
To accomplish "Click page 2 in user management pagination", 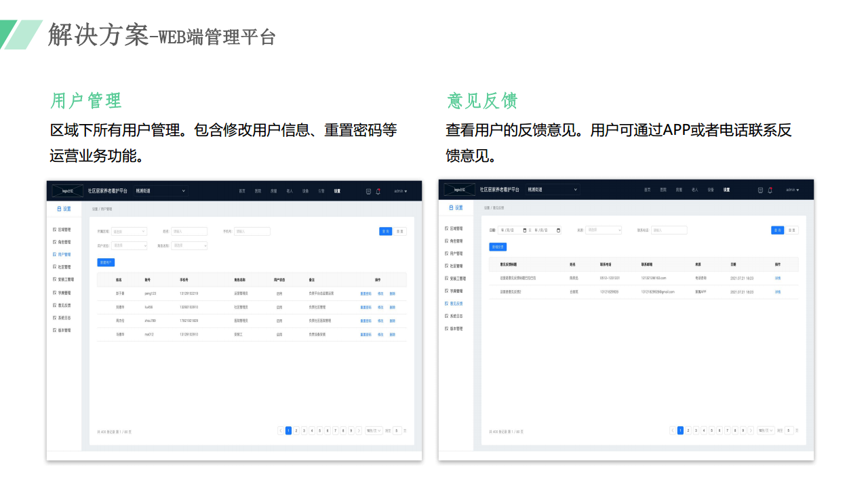I will pyautogui.click(x=296, y=430).
